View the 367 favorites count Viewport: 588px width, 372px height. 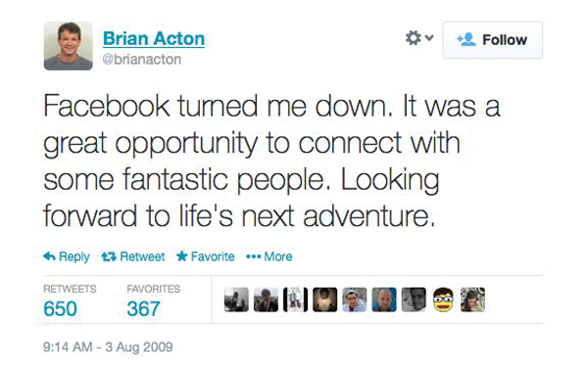(144, 309)
